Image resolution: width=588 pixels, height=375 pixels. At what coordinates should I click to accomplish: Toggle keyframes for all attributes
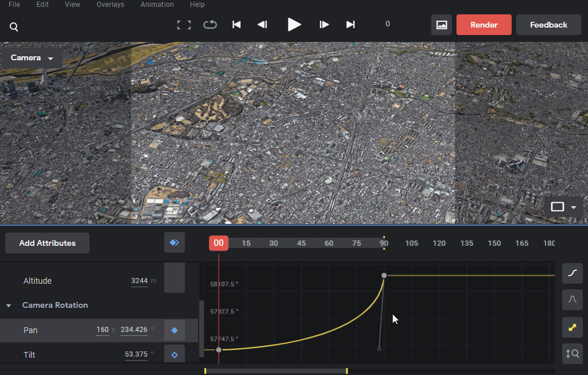click(175, 242)
